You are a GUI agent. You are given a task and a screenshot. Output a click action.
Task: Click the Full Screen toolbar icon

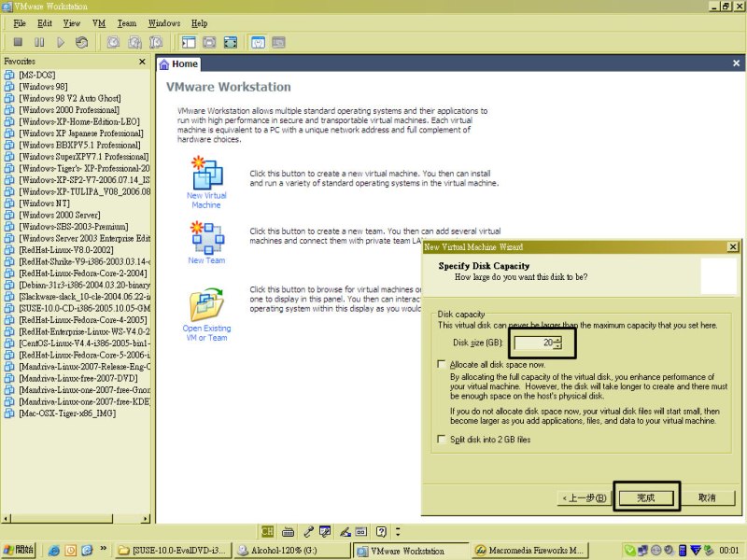230,42
